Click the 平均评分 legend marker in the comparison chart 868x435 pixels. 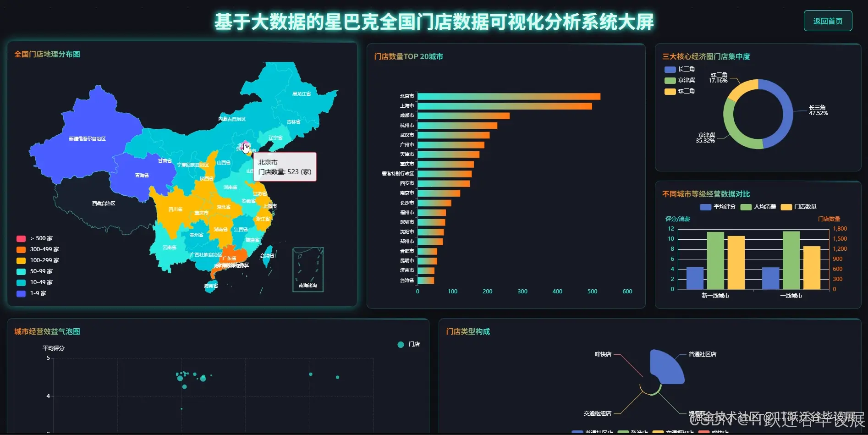(704, 207)
